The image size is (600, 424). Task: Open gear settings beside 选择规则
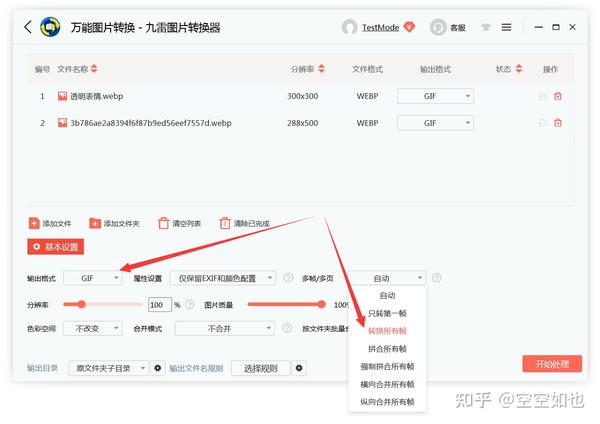click(299, 368)
